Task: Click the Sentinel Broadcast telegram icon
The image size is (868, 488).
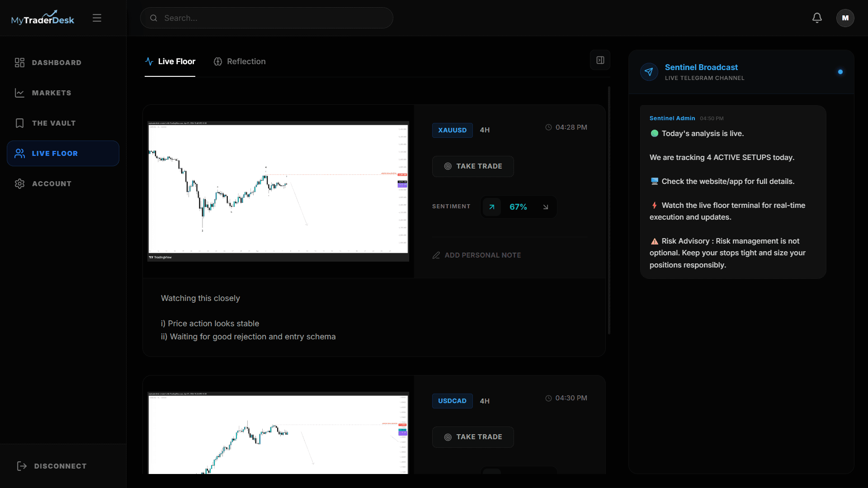Action: pyautogui.click(x=649, y=72)
